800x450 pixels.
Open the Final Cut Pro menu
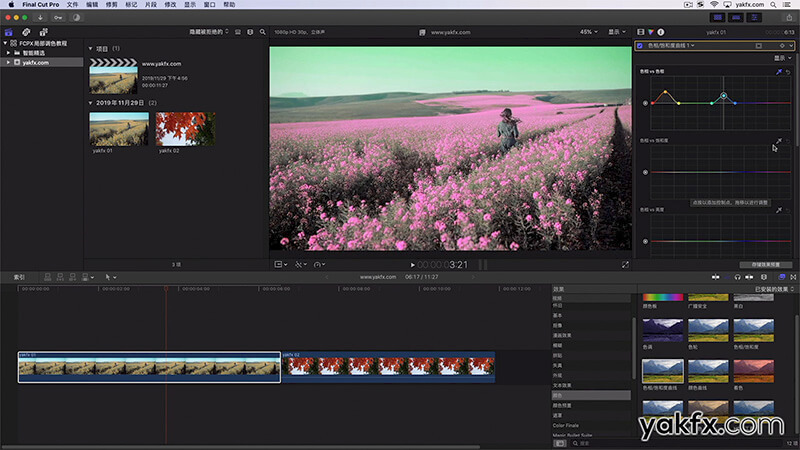tap(41, 5)
